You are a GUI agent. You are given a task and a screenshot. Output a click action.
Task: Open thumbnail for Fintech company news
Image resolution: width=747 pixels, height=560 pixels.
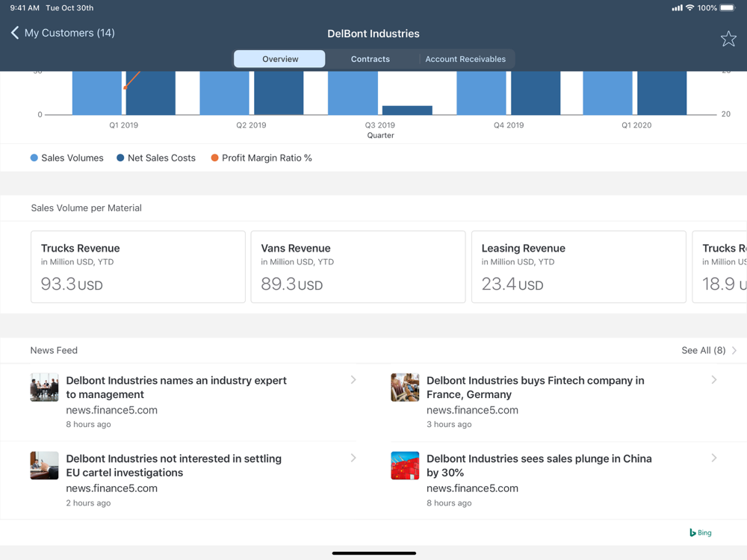(405, 387)
